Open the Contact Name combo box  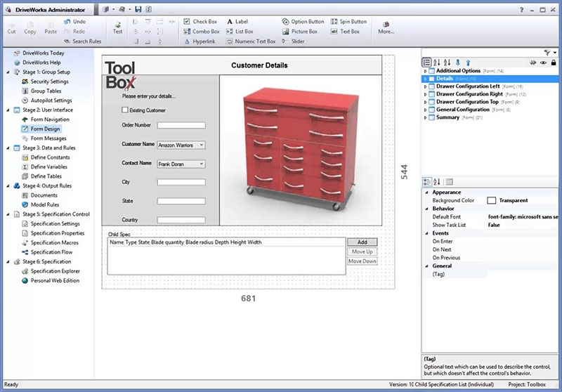181,164
